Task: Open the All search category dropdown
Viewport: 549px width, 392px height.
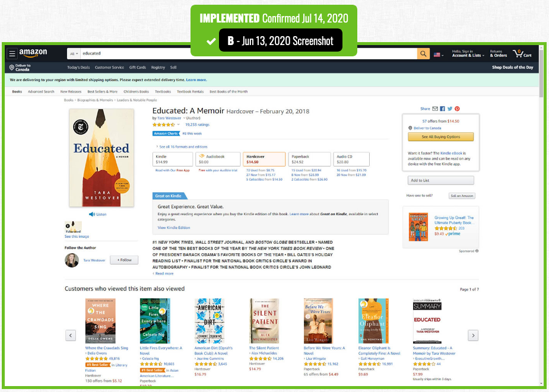Action: click(74, 53)
